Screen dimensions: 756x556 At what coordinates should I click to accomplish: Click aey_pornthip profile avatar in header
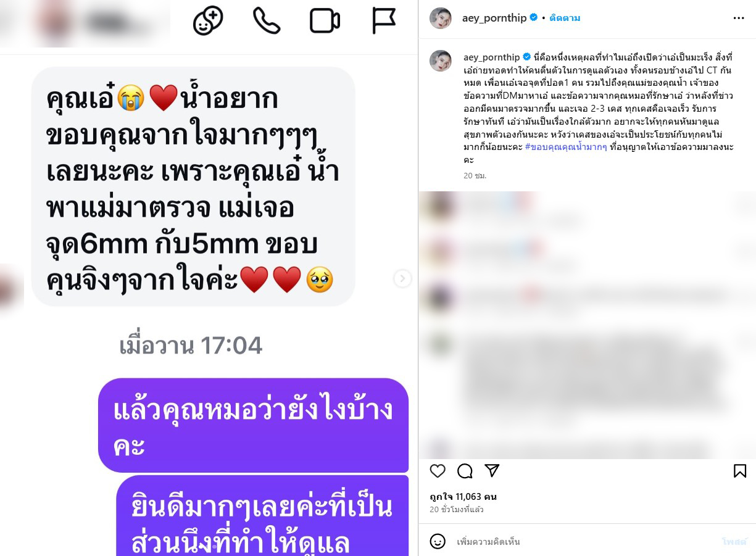[441, 18]
